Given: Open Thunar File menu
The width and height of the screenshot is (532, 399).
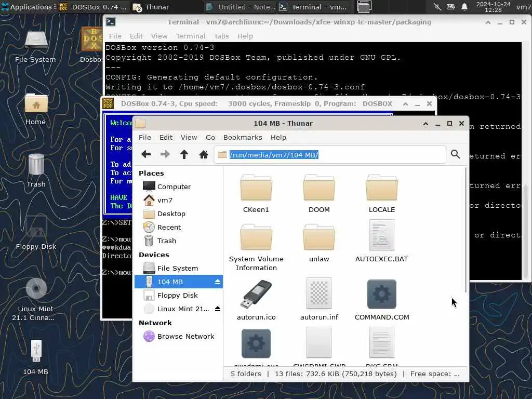Looking at the screenshot, I should [145, 137].
